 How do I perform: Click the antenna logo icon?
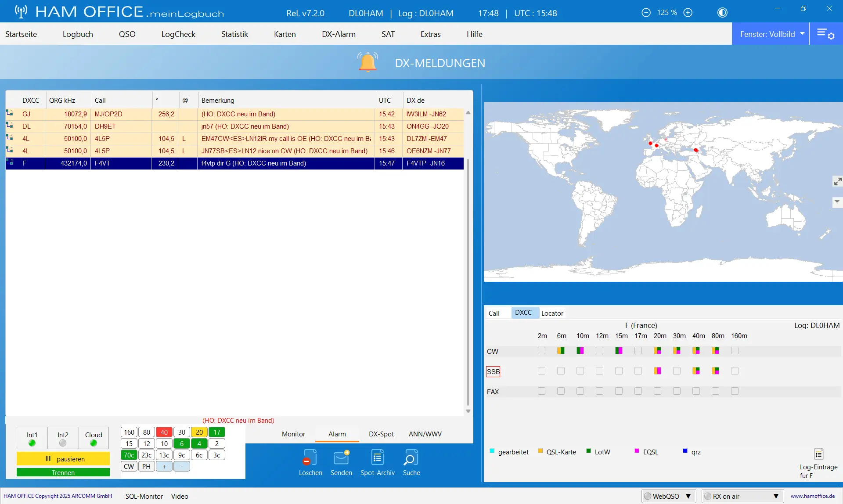tap(21, 11)
